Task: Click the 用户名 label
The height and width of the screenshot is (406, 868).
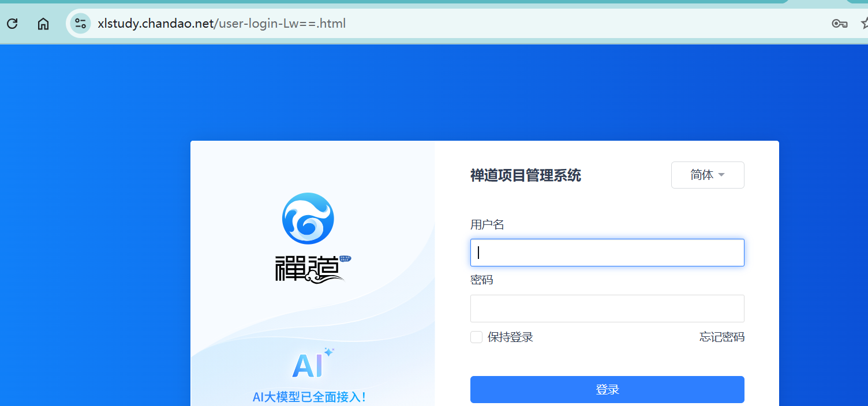Action: point(487,225)
